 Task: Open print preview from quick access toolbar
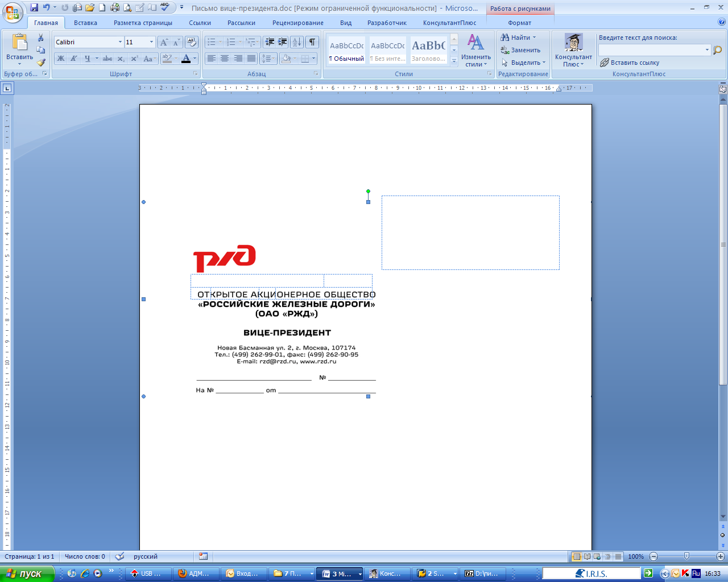[127, 8]
